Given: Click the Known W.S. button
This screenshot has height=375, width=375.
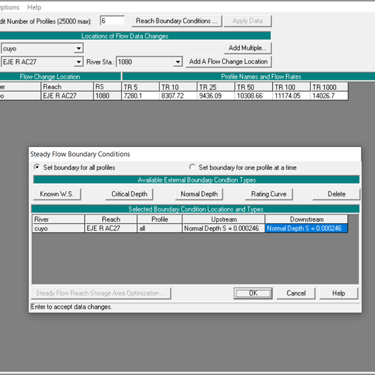Looking at the screenshot, I should coord(57,194).
